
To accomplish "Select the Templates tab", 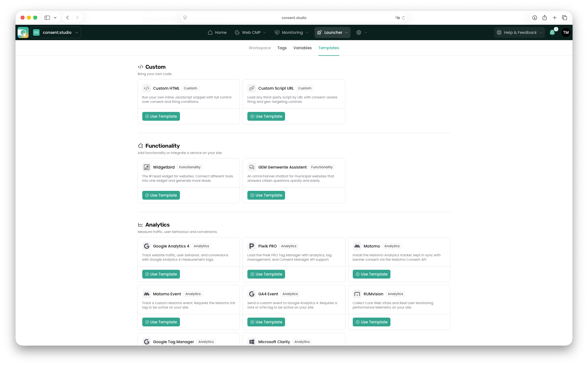I will [329, 48].
